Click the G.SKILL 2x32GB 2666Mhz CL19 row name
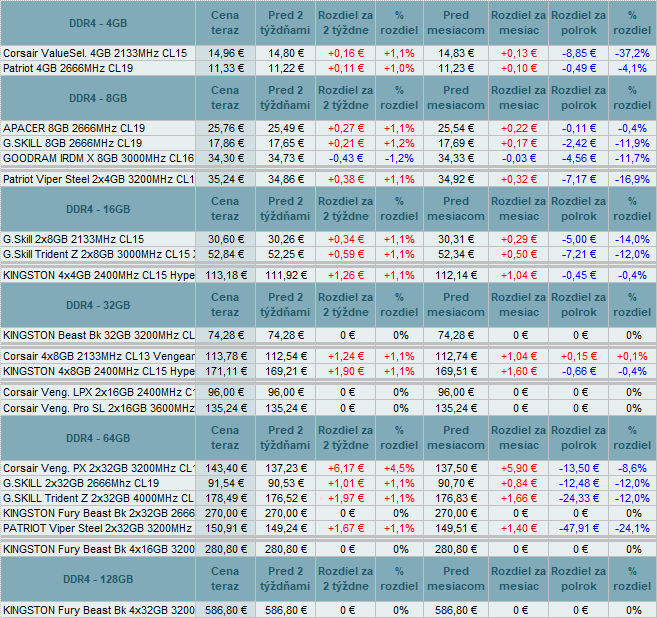 (x=81, y=483)
